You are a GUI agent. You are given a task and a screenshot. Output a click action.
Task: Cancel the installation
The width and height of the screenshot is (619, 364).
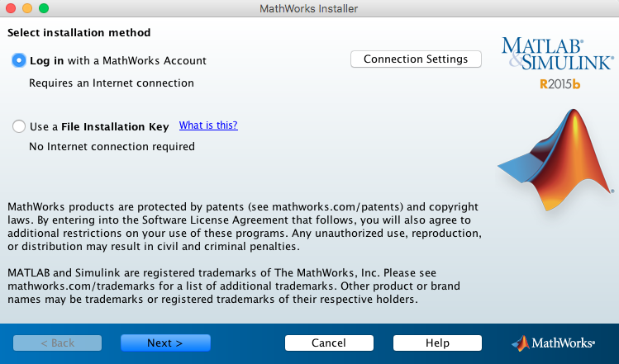(x=329, y=343)
